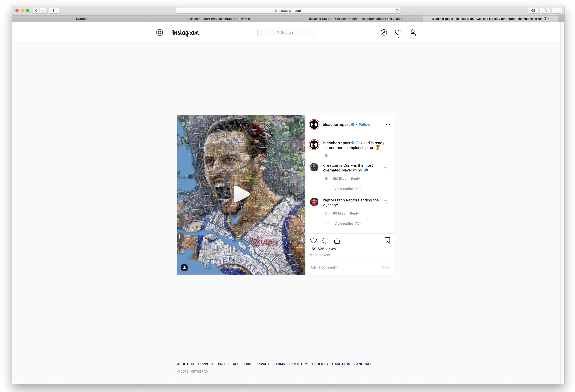Share the post using the share icon
The image size is (575, 392).
pyautogui.click(x=337, y=240)
